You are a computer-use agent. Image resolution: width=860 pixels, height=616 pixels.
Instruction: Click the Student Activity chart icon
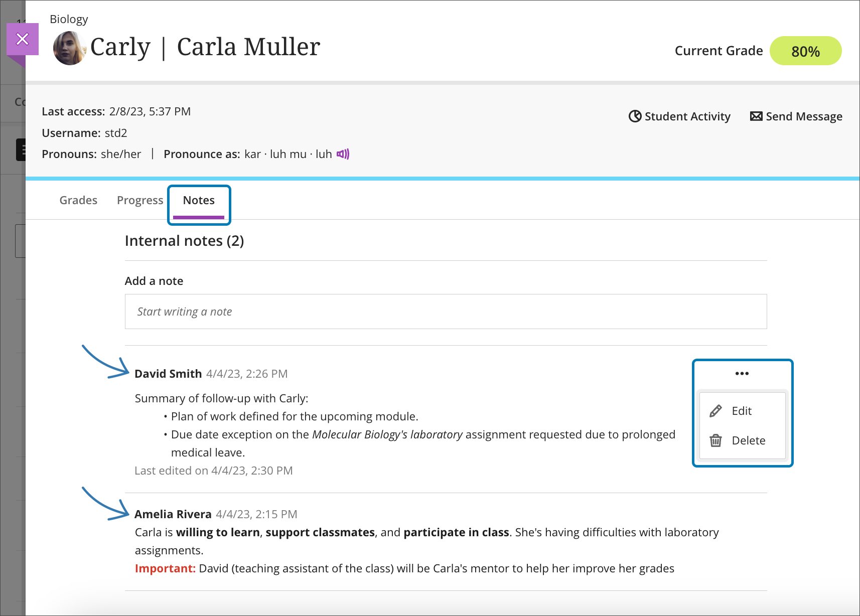635,116
